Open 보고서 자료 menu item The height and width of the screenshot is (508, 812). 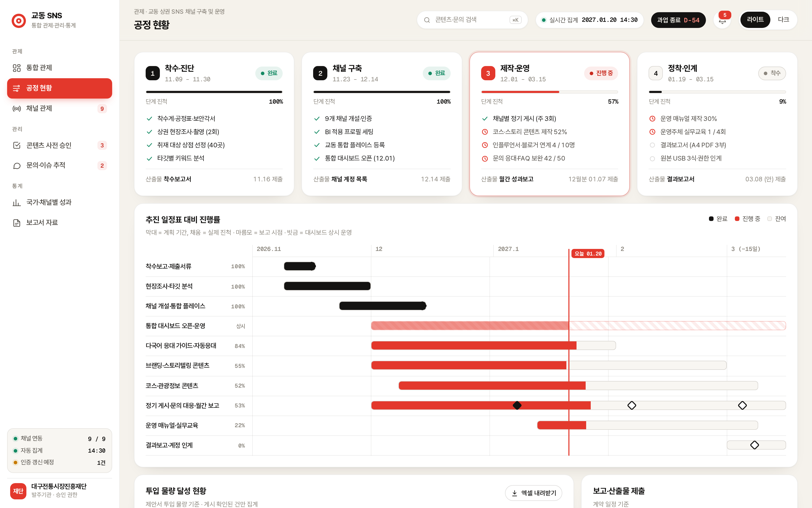coord(59,223)
